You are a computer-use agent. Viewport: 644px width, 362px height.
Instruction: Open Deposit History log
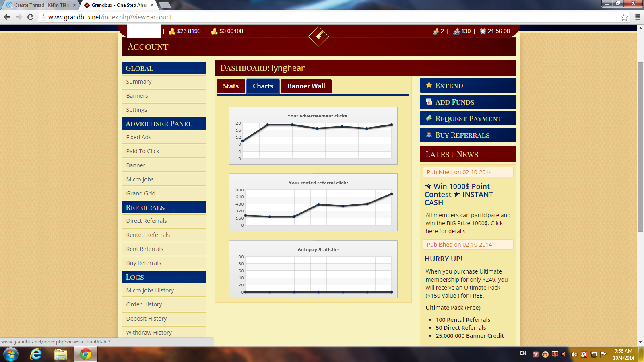[164, 319]
